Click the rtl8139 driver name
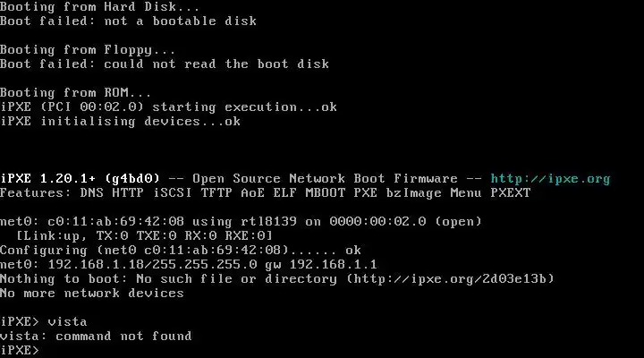The width and height of the screenshot is (644, 358). click(268, 222)
